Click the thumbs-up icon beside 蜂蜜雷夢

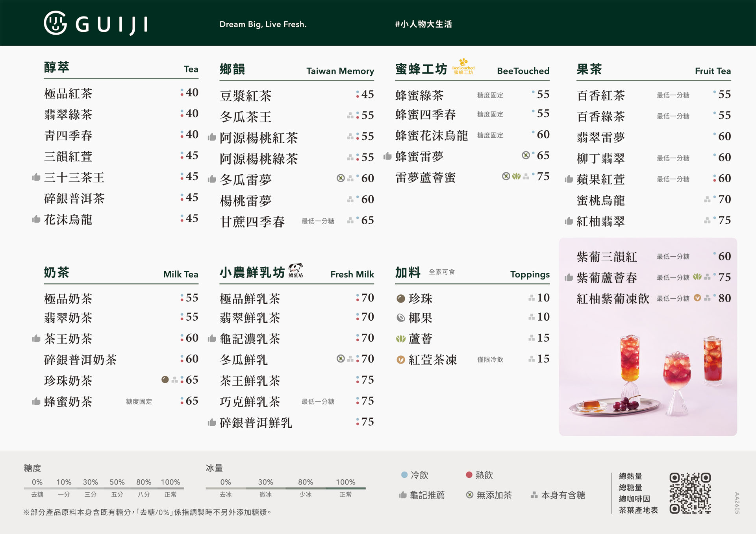pyautogui.click(x=387, y=156)
